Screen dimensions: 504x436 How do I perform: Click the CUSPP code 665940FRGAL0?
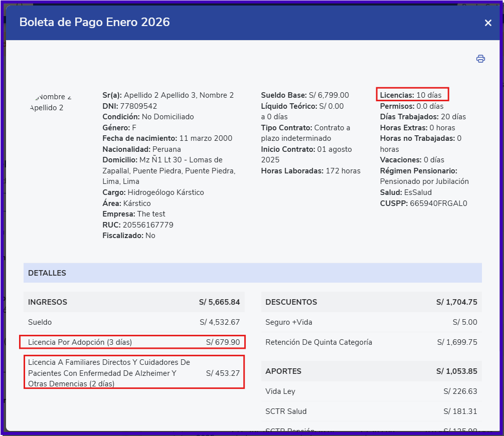[x=438, y=203]
